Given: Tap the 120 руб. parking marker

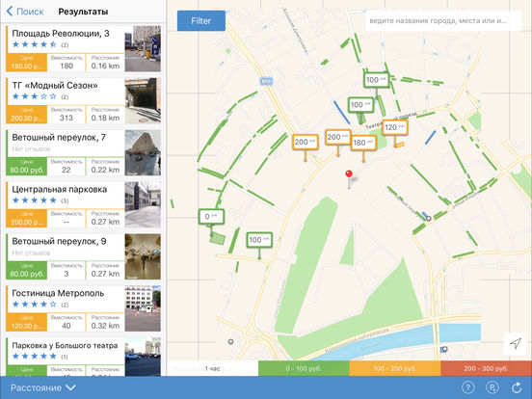Looking at the screenshot, I should point(395,127).
